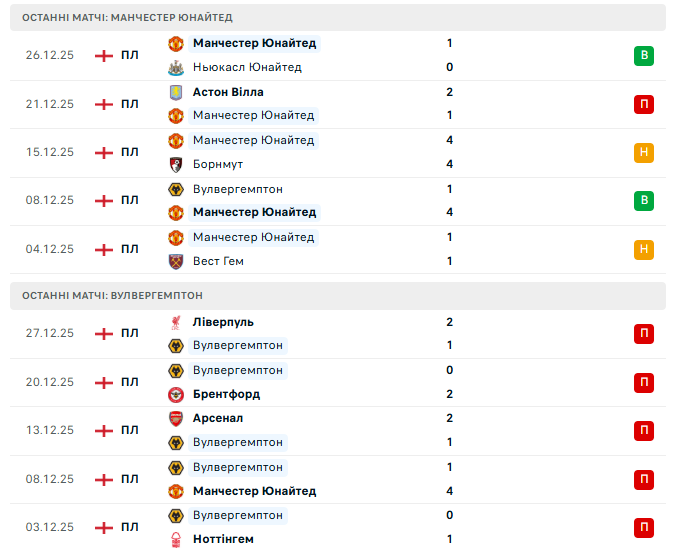Screen dimensions: 675x552
Task: Click the ПЛ league label on 03.12.25
Action: tap(130, 527)
